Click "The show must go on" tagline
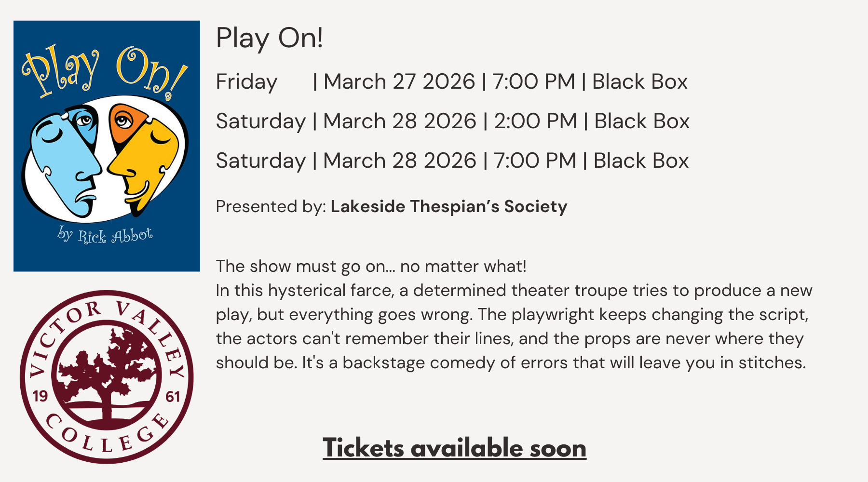 click(x=371, y=266)
